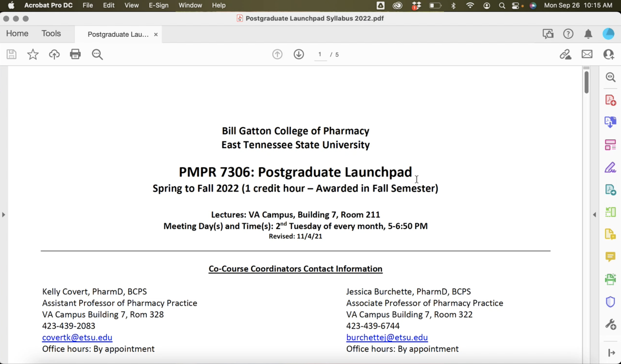Open covertk@etsu.edu email link
Image resolution: width=621 pixels, height=364 pixels.
(77, 337)
